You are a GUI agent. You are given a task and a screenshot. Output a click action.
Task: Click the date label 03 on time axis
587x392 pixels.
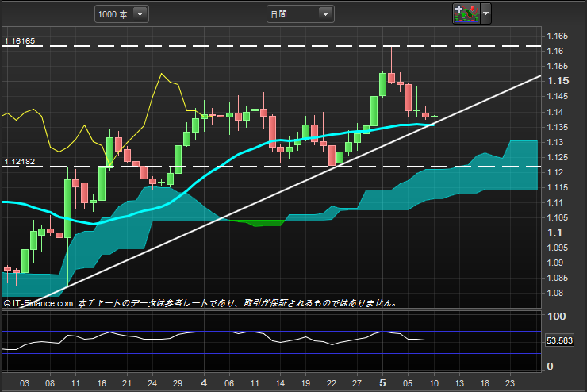tap(25, 383)
